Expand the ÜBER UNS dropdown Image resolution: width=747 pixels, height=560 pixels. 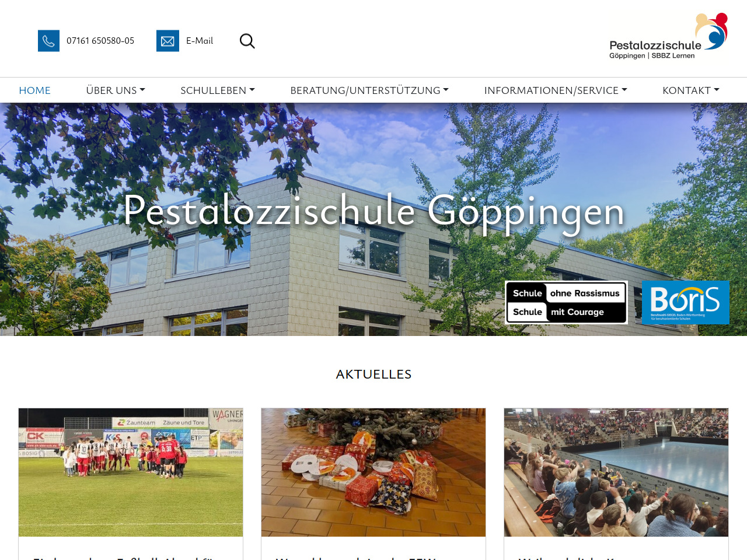coord(116,90)
